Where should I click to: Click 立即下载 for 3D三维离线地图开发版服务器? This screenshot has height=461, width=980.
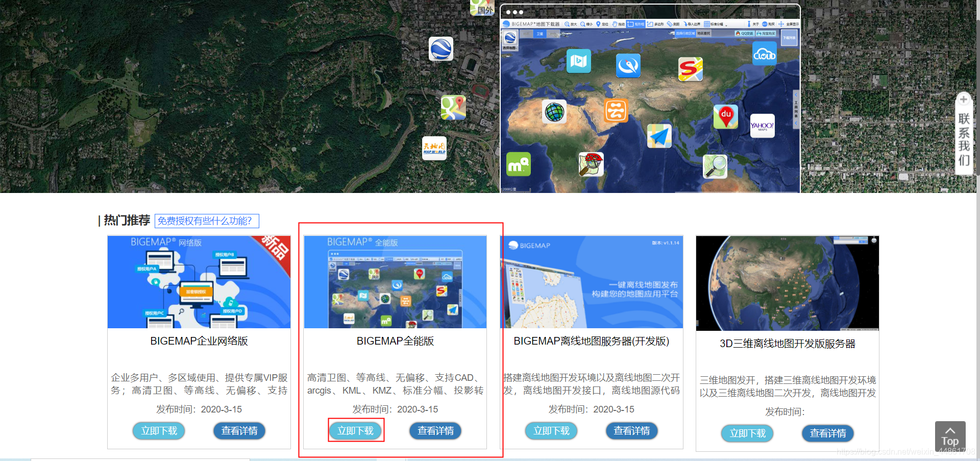click(748, 433)
